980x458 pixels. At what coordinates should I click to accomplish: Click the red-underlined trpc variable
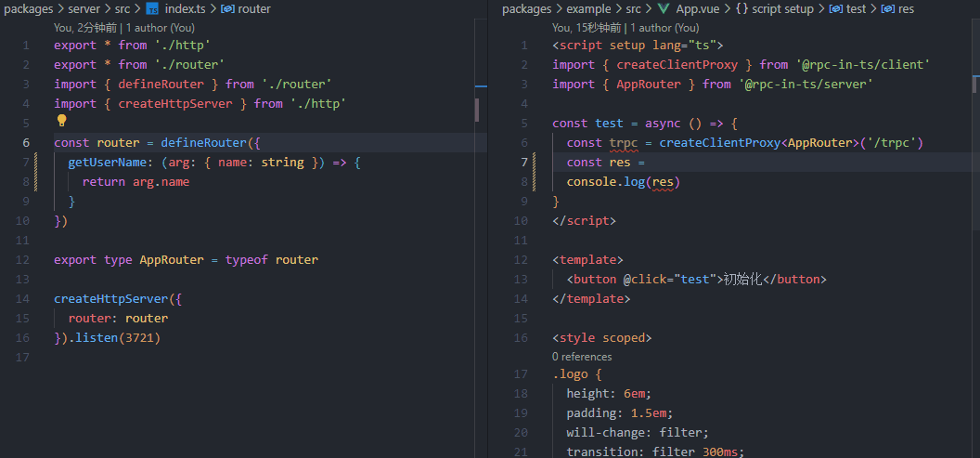pos(624,143)
